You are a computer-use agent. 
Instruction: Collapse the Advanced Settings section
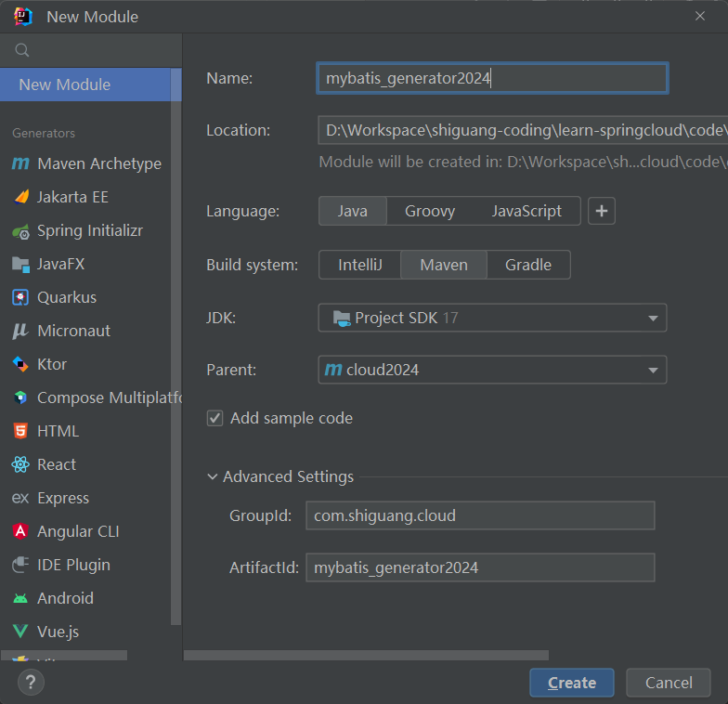[212, 476]
